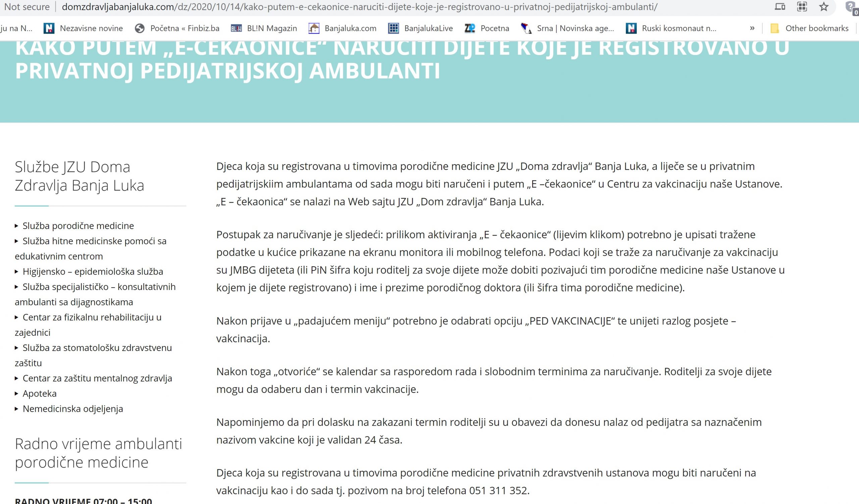Open Centar za zaštitu mentalnog zdravlja
Viewport: 859px width, 504px height.
[97, 378]
